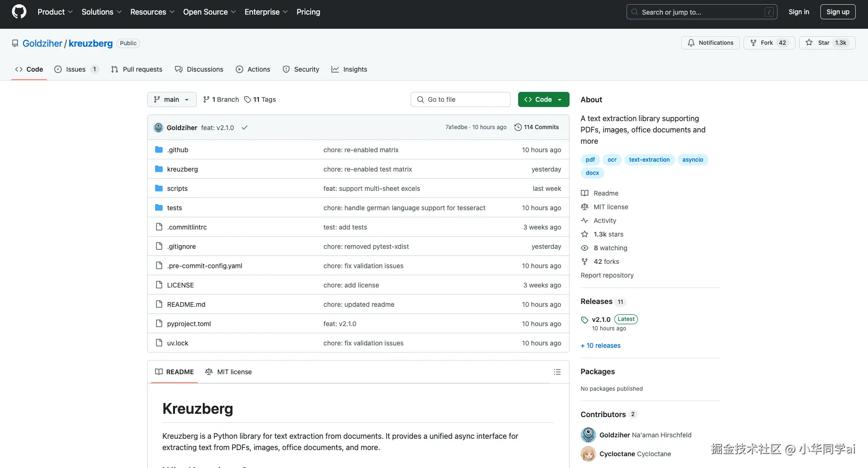Click the commit status green checkmark
The height and width of the screenshot is (468, 868).
pos(245,127)
